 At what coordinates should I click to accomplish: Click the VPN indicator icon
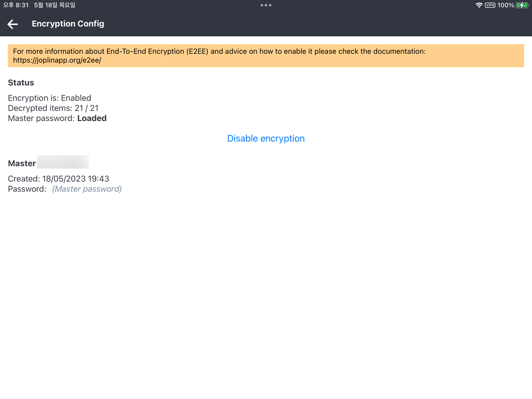click(490, 5)
